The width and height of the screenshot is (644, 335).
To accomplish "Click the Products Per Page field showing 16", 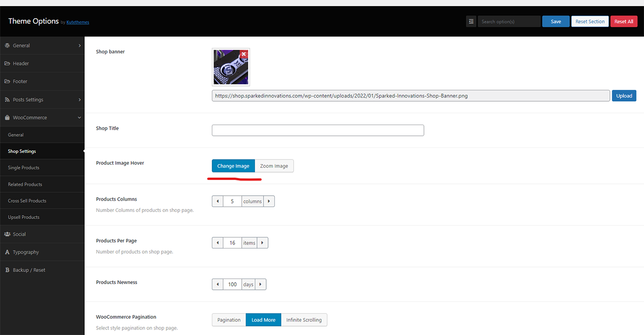I will (232, 243).
